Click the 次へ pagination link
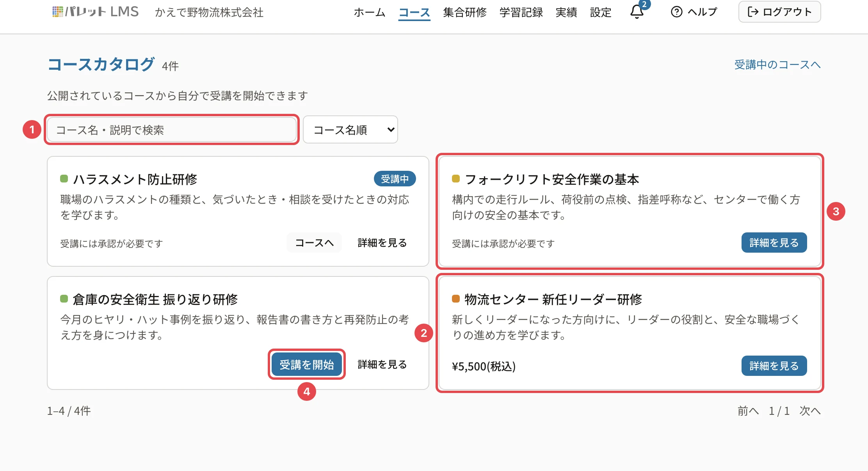Viewport: 868px width, 471px height. click(x=810, y=411)
